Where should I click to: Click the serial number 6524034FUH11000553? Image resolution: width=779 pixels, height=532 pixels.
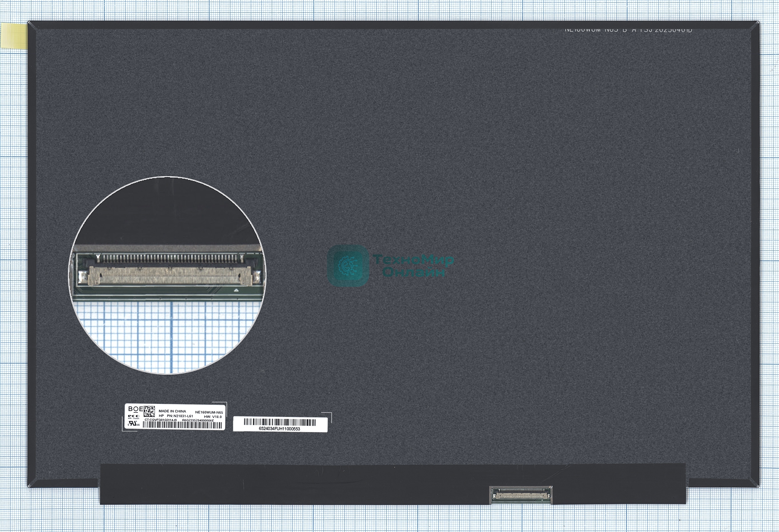pyautogui.click(x=279, y=429)
